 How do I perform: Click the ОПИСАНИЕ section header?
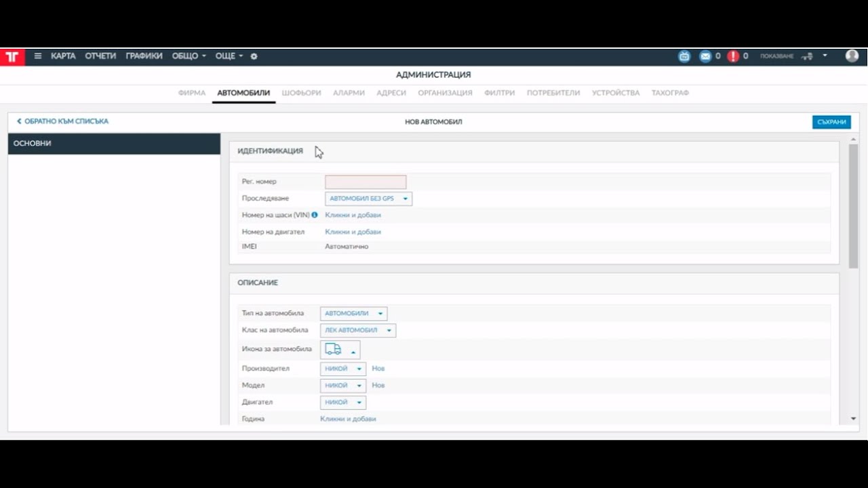[258, 283]
